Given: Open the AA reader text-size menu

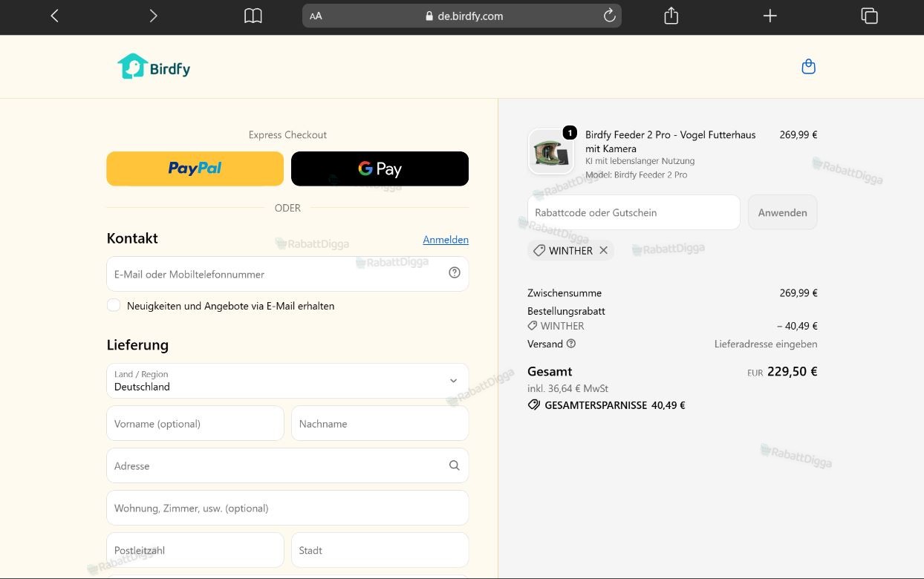Looking at the screenshot, I should pos(316,16).
